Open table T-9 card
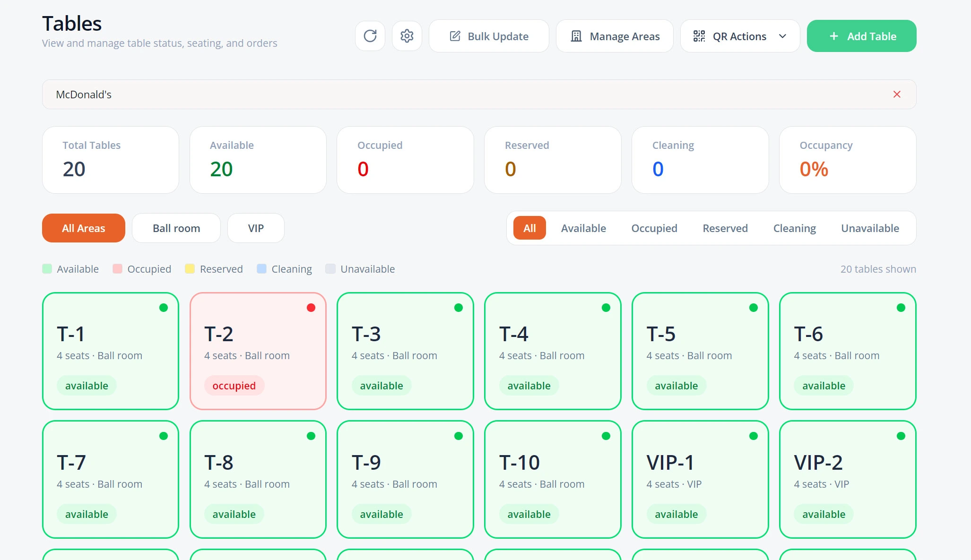Screen dimensions: 971x560 (x=405, y=479)
